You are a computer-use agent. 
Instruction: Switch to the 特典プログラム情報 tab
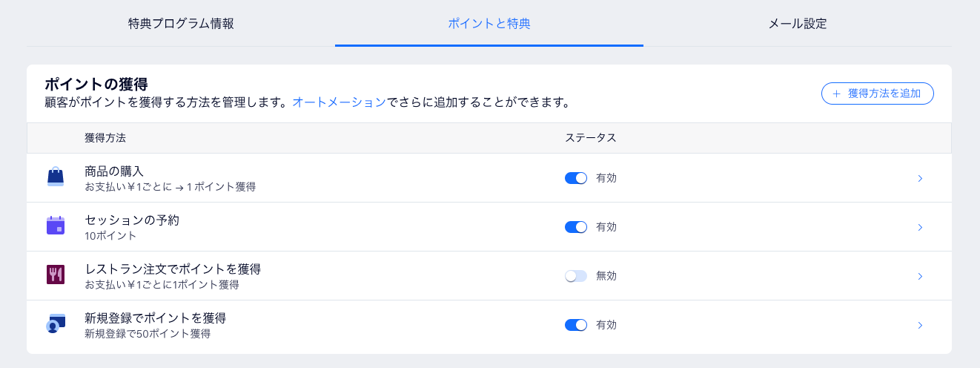pyautogui.click(x=181, y=24)
